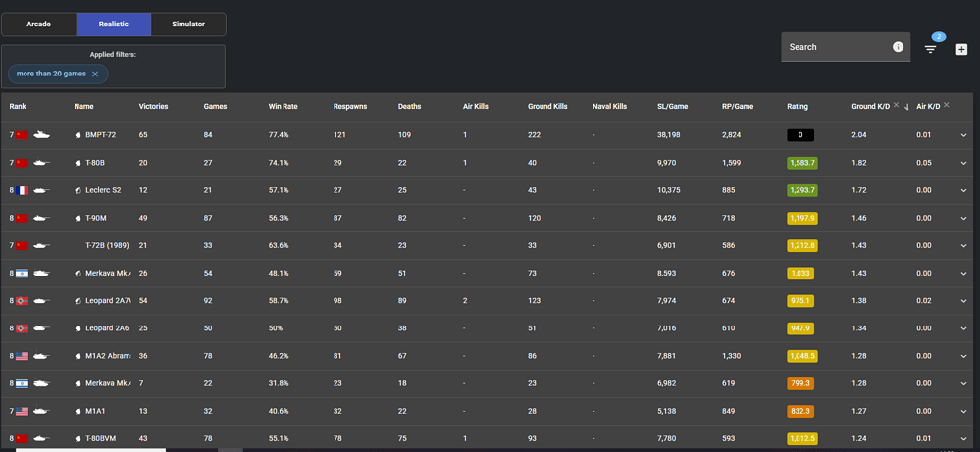
Task: Remove the 'more than 20 games' filter
Action: 95,75
